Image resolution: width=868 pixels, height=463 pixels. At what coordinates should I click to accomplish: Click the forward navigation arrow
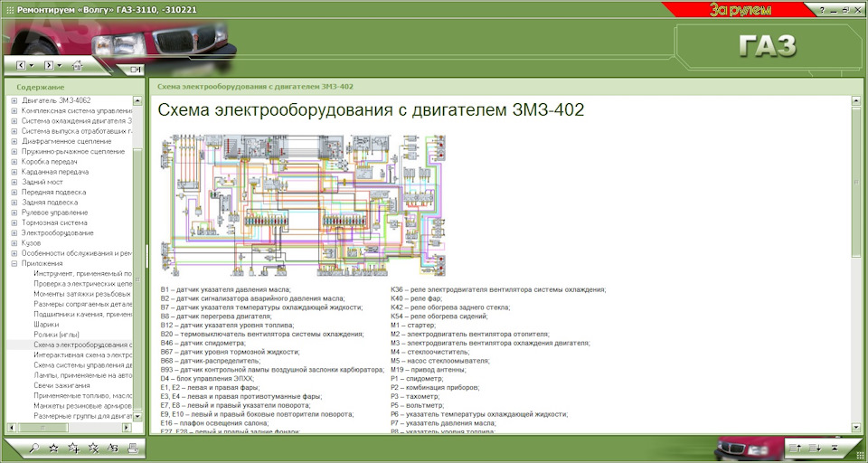[x=49, y=65]
